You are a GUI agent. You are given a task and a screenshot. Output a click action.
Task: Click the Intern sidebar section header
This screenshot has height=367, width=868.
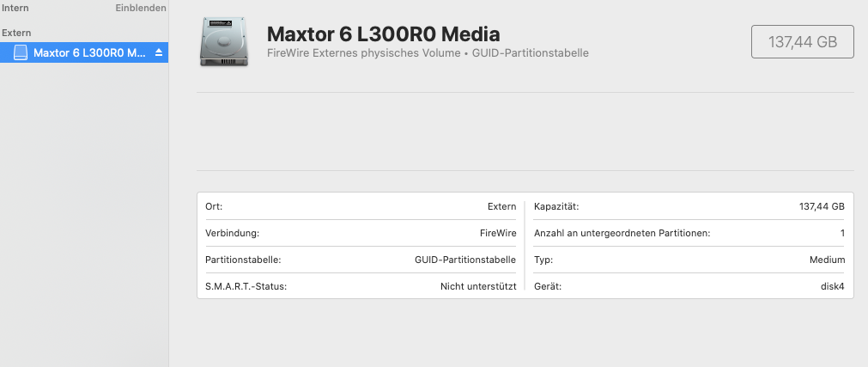click(x=15, y=7)
